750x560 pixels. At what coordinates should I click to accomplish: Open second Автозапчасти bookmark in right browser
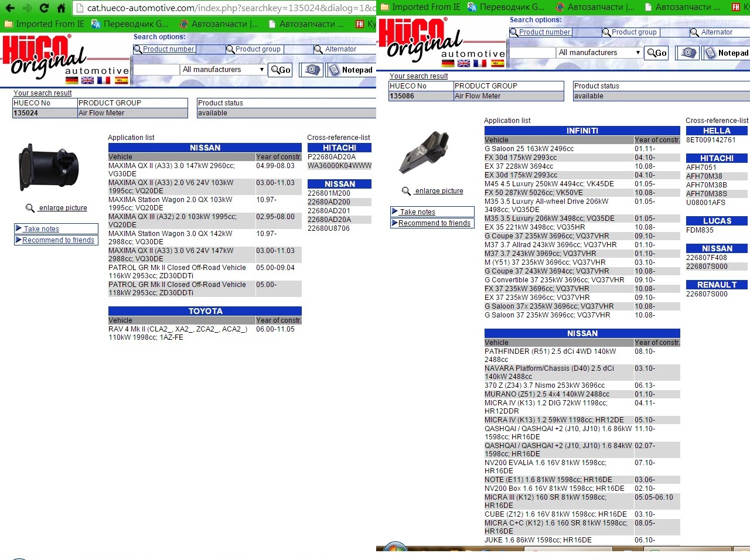(681, 7)
